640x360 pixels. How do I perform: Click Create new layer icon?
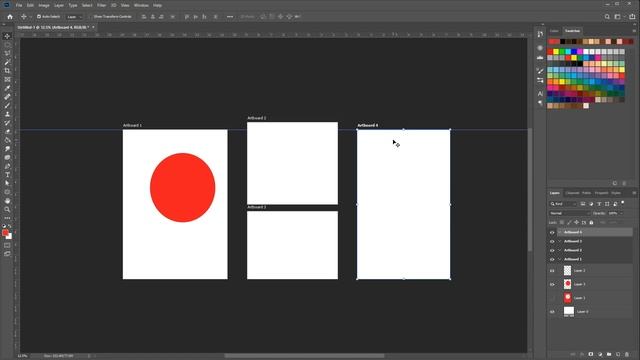(618, 354)
